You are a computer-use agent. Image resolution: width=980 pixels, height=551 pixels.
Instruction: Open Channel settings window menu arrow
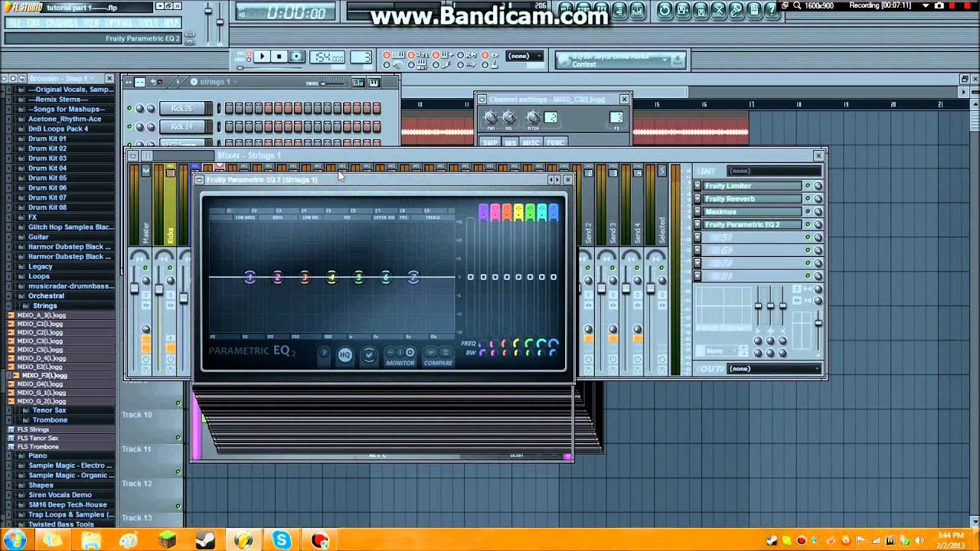point(482,99)
